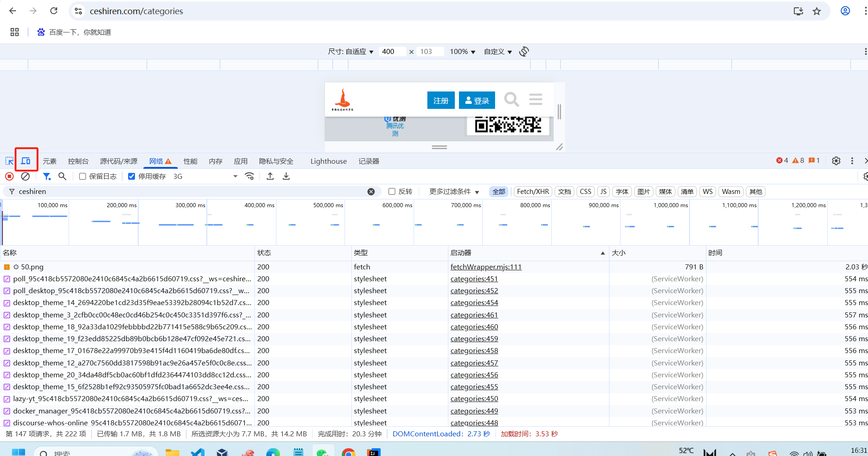Clear the network log
This screenshot has width=868, height=456.
pyautogui.click(x=26, y=177)
